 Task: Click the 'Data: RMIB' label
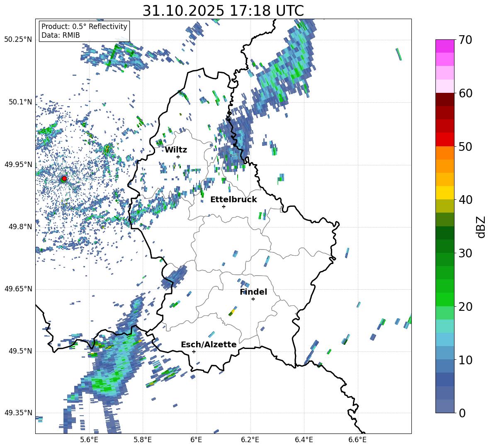(x=61, y=35)
